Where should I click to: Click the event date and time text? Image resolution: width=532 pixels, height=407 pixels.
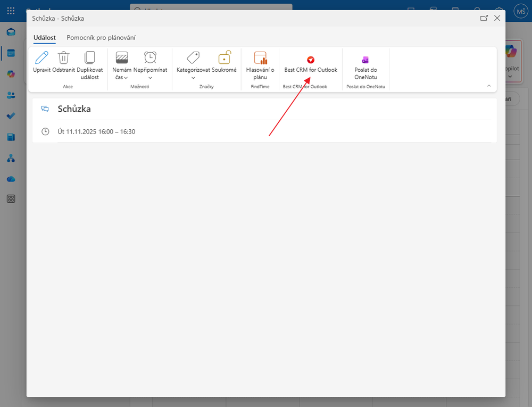tap(96, 131)
